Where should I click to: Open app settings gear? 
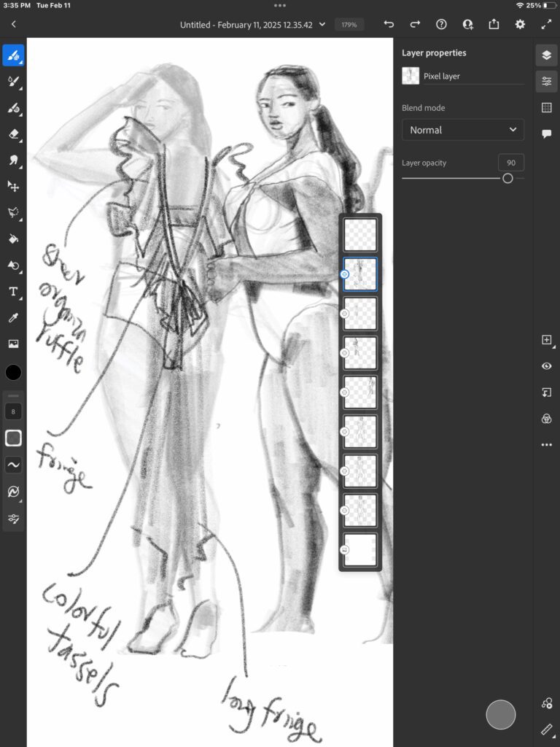520,24
